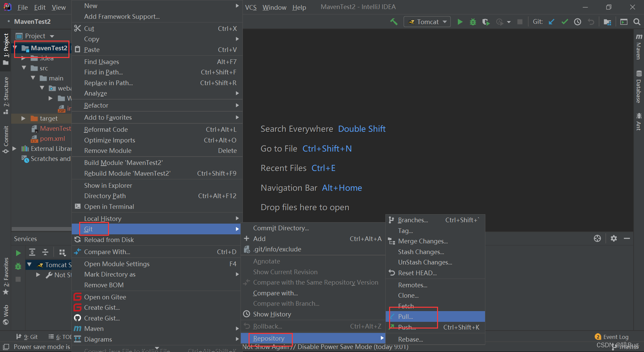Start debugging with the green bug icon
644x352 pixels.
coord(473,22)
